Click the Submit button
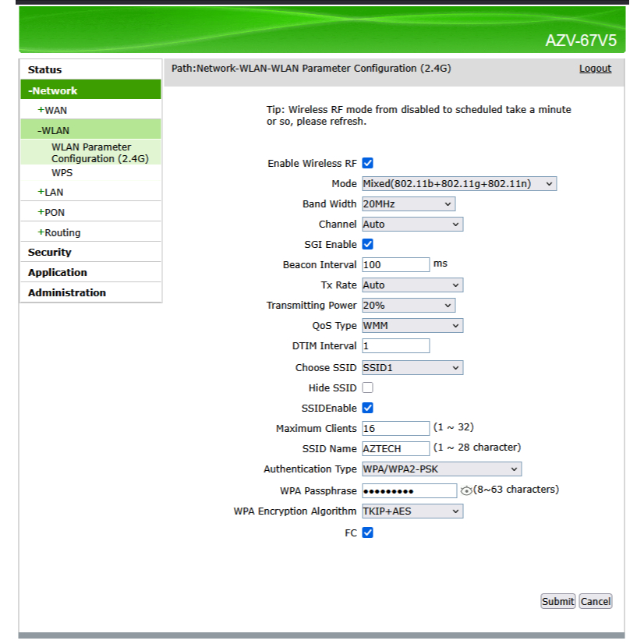 coord(557,601)
